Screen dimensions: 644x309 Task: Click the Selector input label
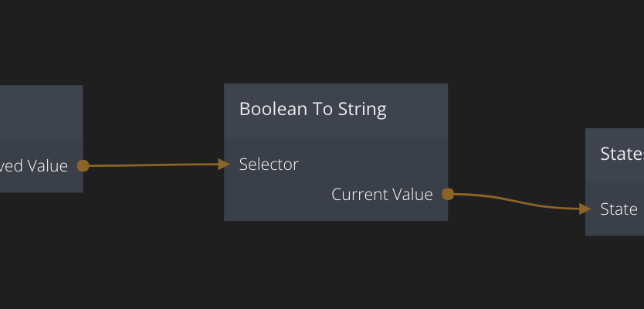[x=269, y=164]
